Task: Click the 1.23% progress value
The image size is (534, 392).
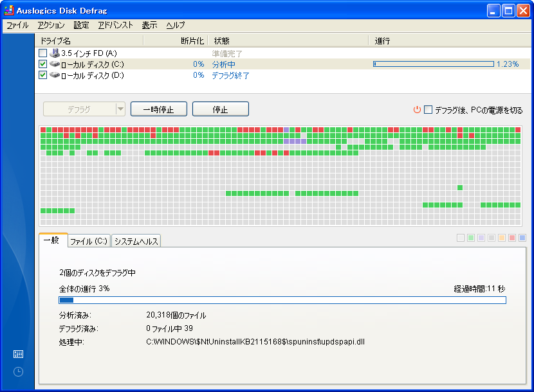Action: tap(508, 64)
